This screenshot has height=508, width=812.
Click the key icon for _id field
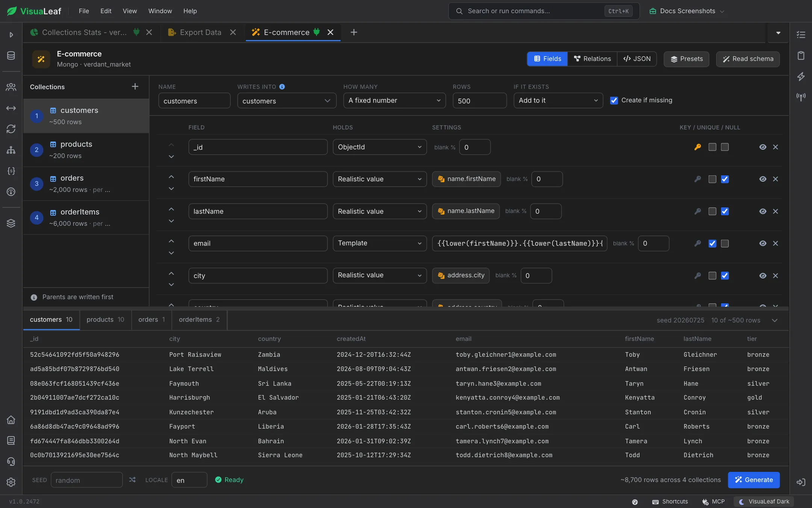point(698,147)
